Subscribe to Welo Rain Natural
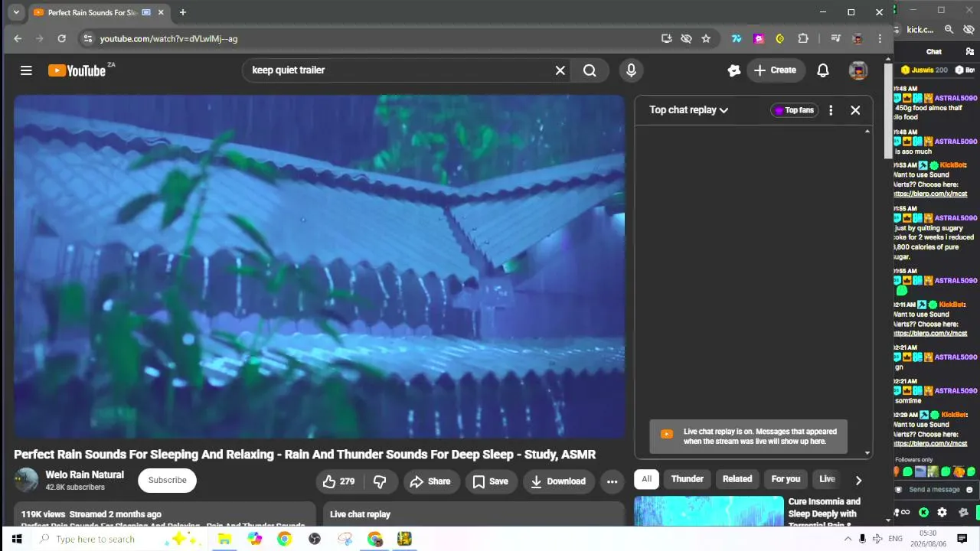The height and width of the screenshot is (551, 980). pyautogui.click(x=167, y=481)
